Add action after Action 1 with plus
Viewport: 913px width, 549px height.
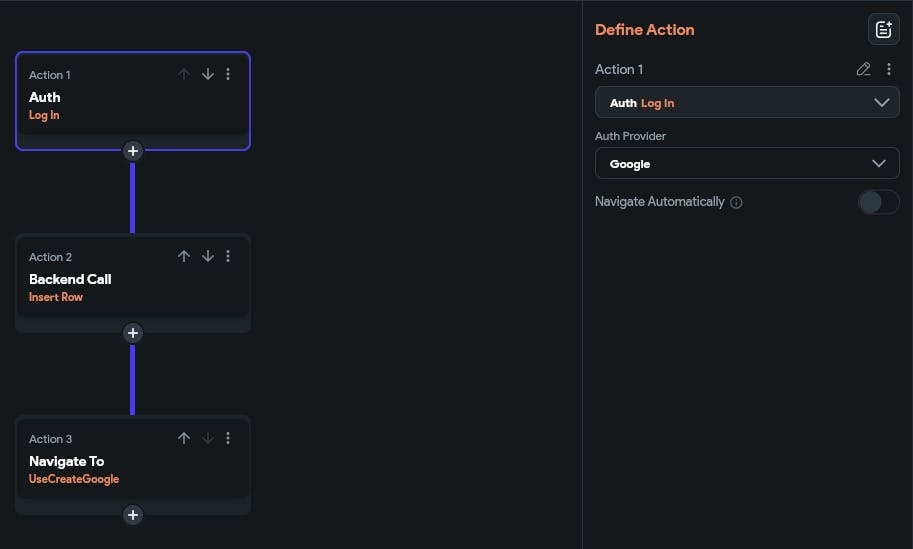(x=133, y=151)
